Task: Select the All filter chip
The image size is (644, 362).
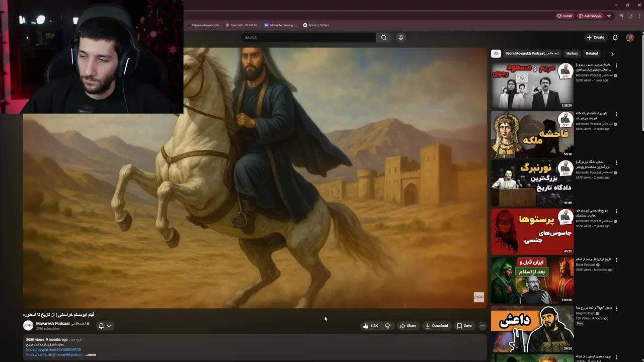Action: tap(496, 53)
